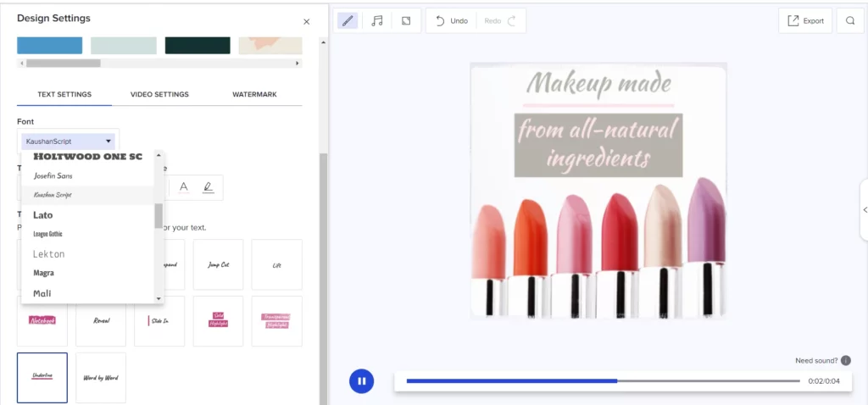Choose Josefin Sans font

(87, 176)
